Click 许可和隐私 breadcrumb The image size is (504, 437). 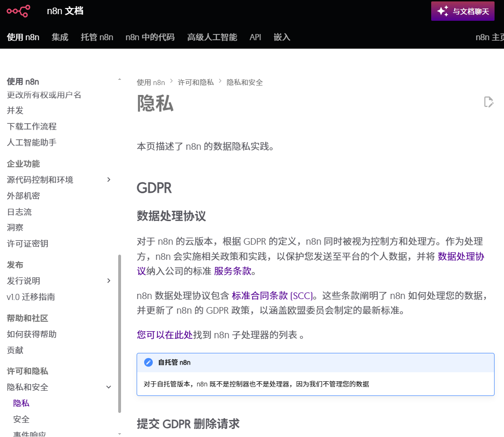(x=196, y=83)
